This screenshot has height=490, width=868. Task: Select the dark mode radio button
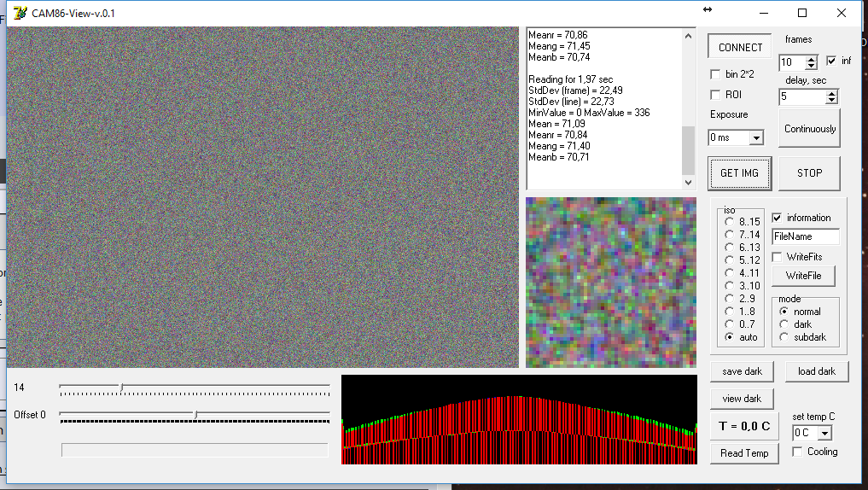click(x=784, y=324)
